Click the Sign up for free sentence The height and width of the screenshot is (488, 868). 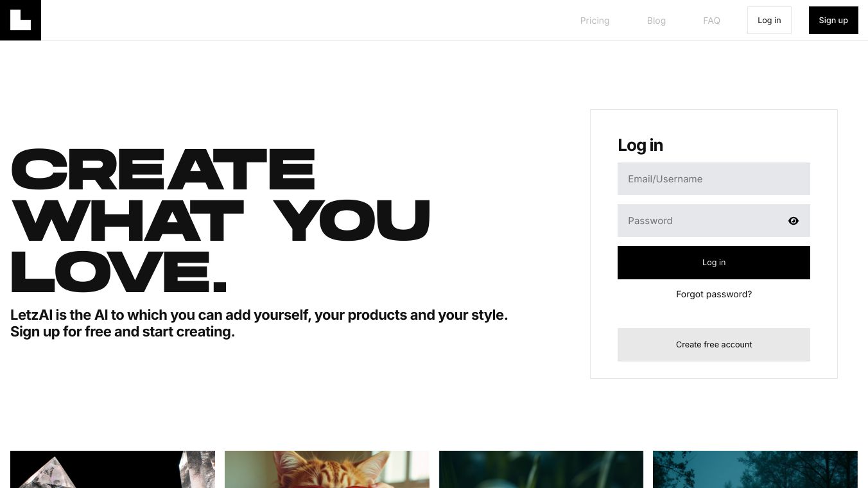[123, 332]
